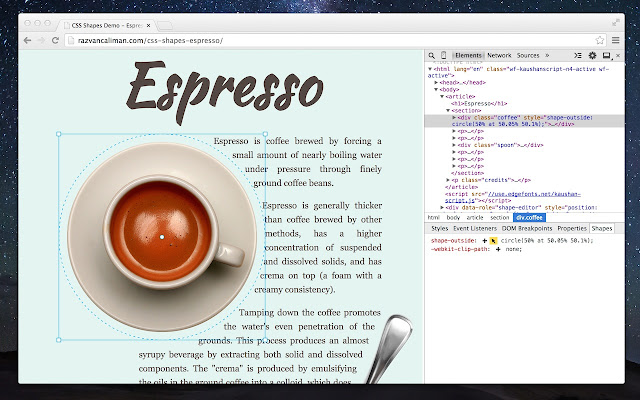Bookmark the page with the star icon
Image resolution: width=640 pixels, height=400 pixels.
click(x=599, y=40)
